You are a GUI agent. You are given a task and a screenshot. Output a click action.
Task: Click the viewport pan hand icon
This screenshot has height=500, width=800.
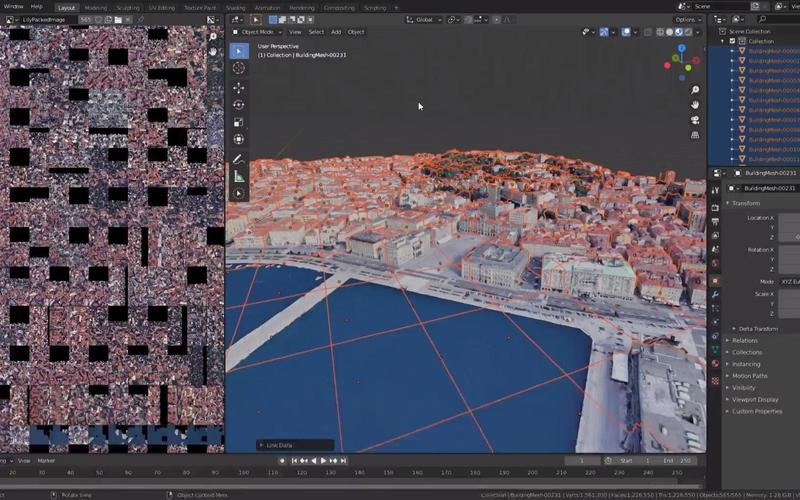pyautogui.click(x=695, y=105)
